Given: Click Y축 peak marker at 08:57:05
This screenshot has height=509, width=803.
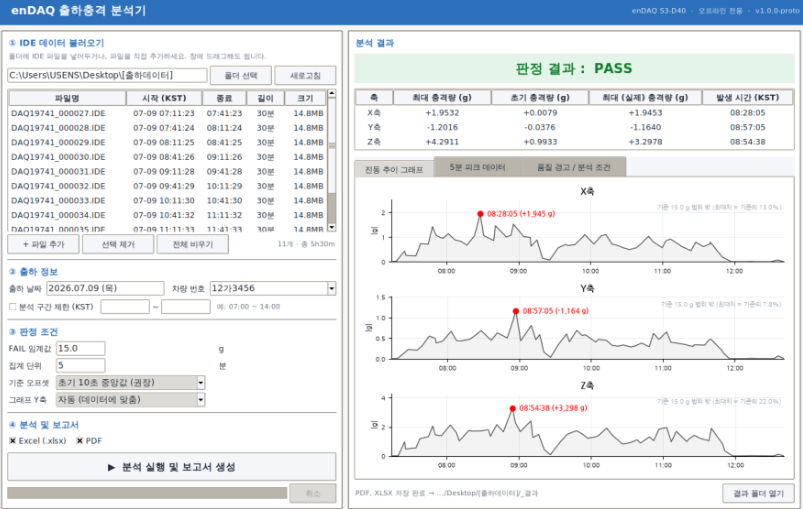Looking at the screenshot, I should click(x=516, y=311).
